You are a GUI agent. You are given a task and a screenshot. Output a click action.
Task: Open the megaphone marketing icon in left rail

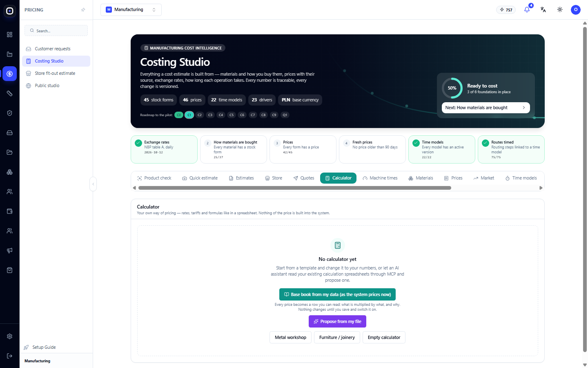click(x=10, y=251)
